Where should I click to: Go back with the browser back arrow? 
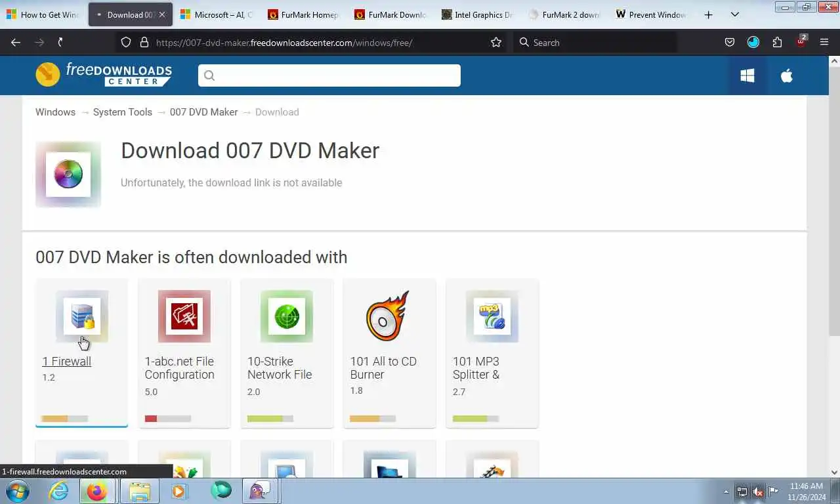pyautogui.click(x=16, y=42)
